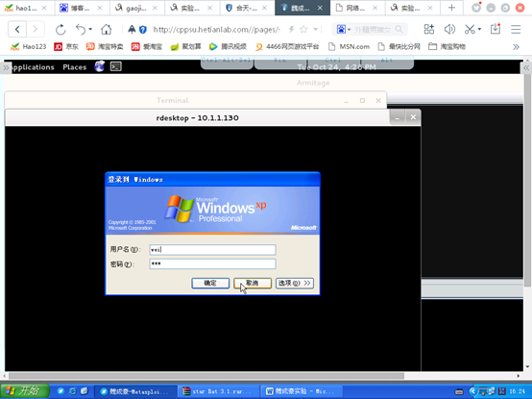
Task: Maximize the Terminal window
Action: (x=362, y=101)
